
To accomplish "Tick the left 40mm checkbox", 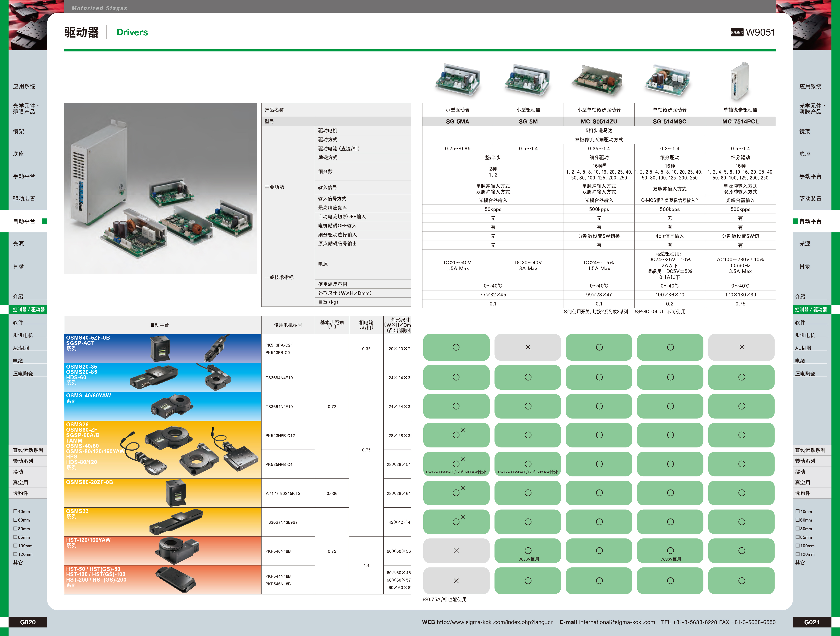I will (16, 511).
